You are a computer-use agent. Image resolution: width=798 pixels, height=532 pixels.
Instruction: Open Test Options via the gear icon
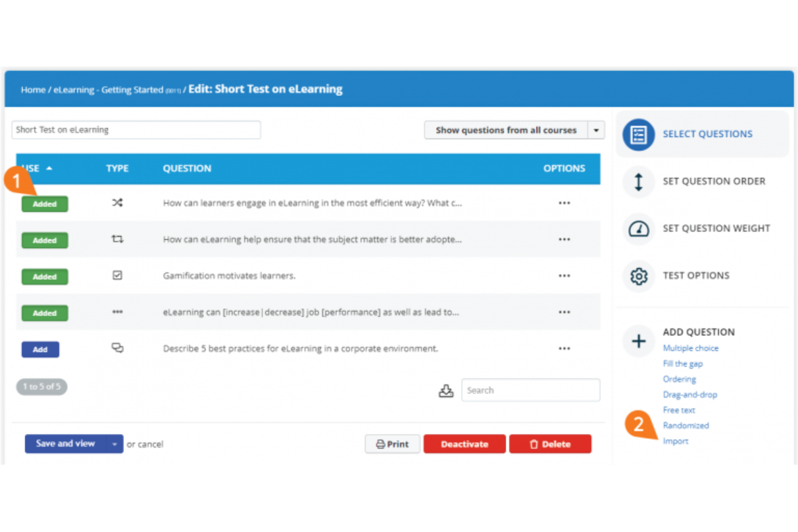pos(638,277)
